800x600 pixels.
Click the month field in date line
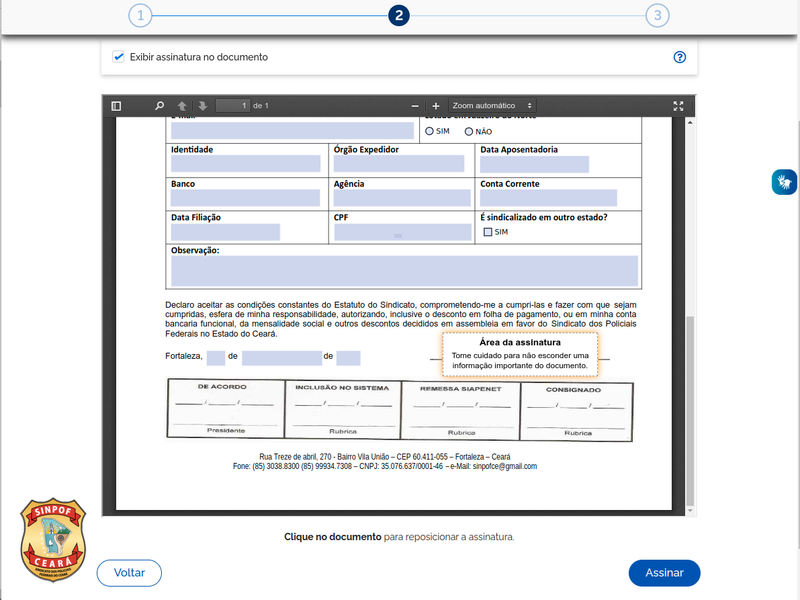(x=282, y=358)
